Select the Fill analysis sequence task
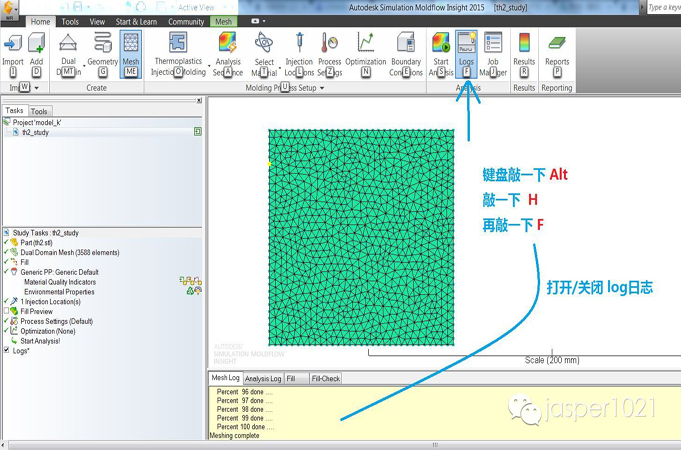This screenshot has height=450, width=681. pos(25,262)
